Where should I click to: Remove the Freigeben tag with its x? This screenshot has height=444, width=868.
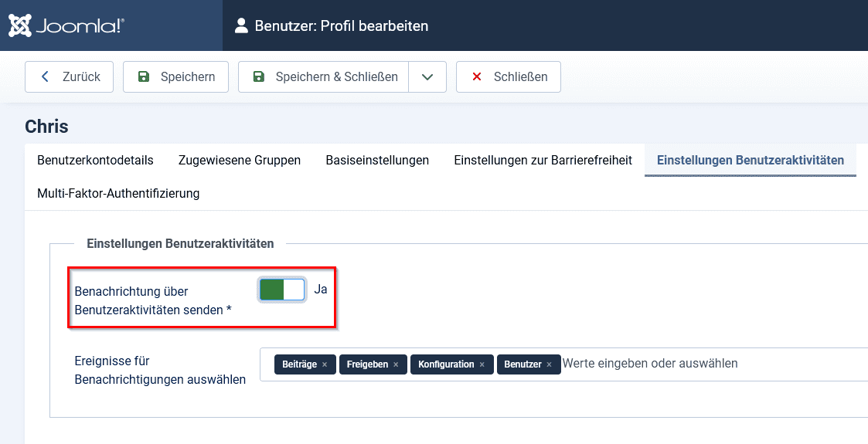pyautogui.click(x=396, y=364)
